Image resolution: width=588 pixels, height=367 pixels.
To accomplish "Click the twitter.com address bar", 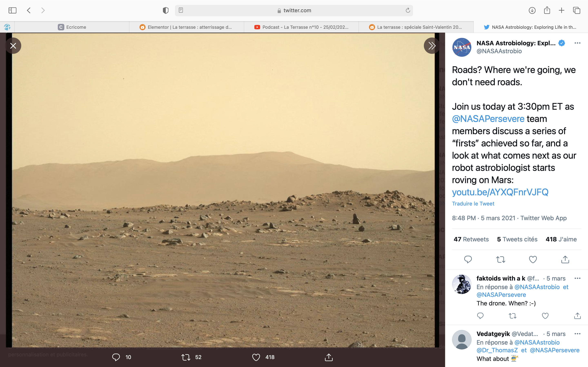I will [x=294, y=10].
